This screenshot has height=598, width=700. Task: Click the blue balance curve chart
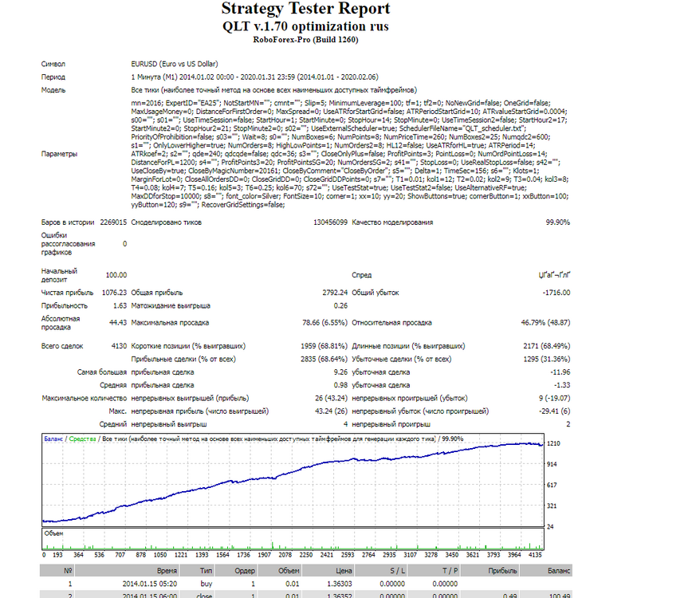click(293, 480)
